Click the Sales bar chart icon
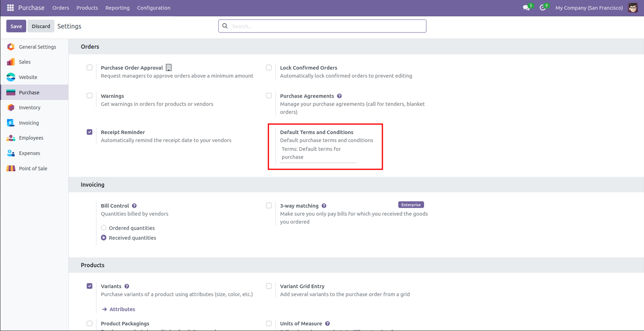Viewport: 644px width, 331px height. (x=11, y=62)
